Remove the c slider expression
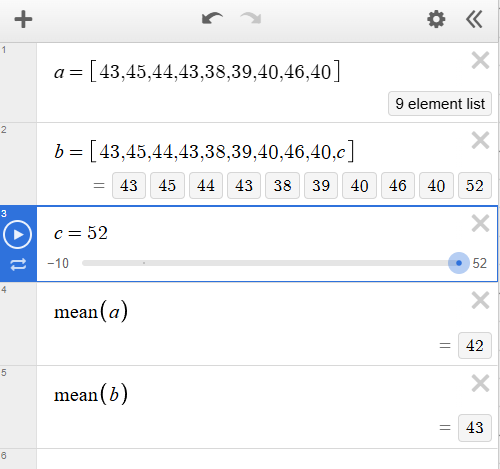Screen dimensions: 500x469 pyautogui.click(x=480, y=223)
